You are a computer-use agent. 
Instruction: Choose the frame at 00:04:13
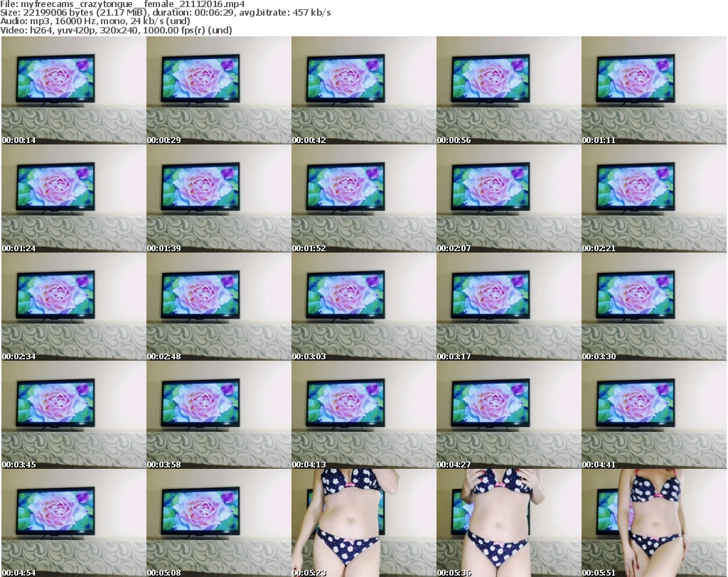pos(363,415)
